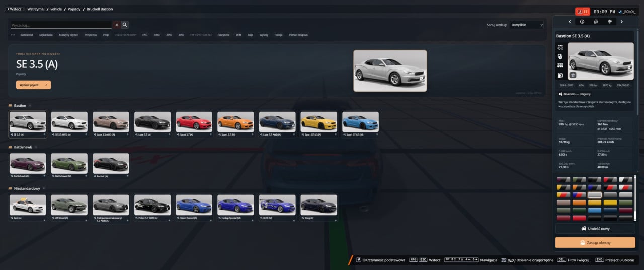Toggle favorite star on Redtail (A) card
644x270 pixels.
coord(127,176)
